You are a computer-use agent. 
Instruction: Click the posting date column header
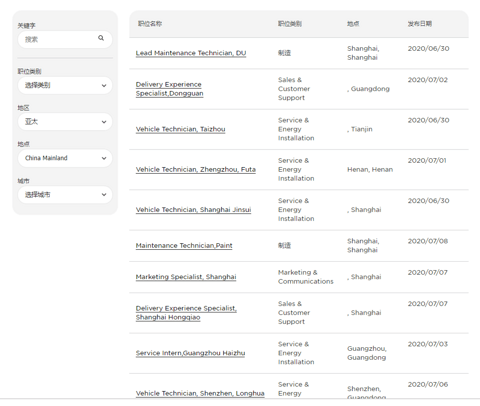click(420, 24)
